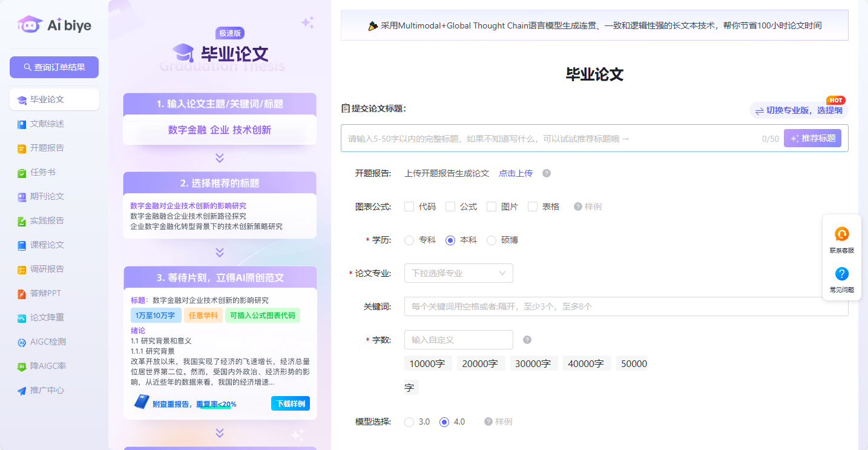Click the 查询订单结果 button
Screen dimensions: 868x450
pyautogui.click(x=54, y=67)
